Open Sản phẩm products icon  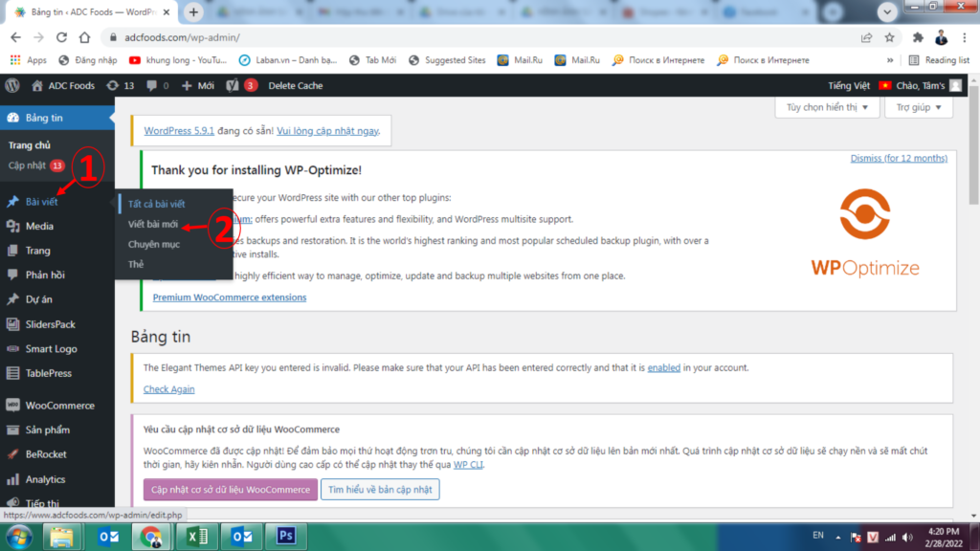(12, 430)
